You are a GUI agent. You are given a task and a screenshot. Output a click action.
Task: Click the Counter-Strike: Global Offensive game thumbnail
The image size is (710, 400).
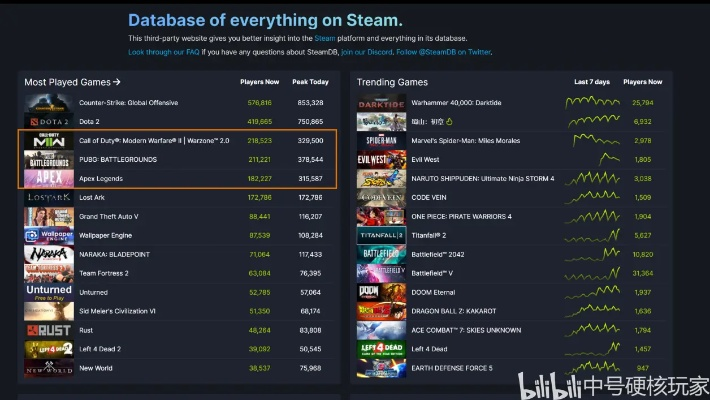click(48, 102)
